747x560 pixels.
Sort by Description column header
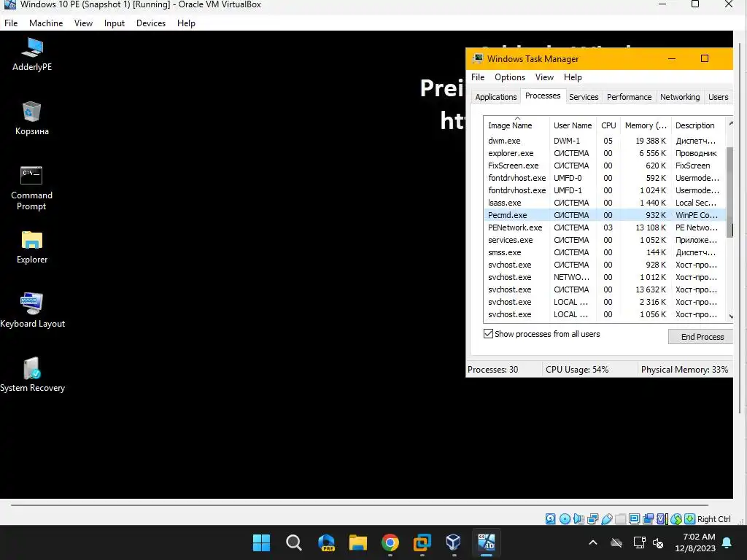tap(698, 125)
